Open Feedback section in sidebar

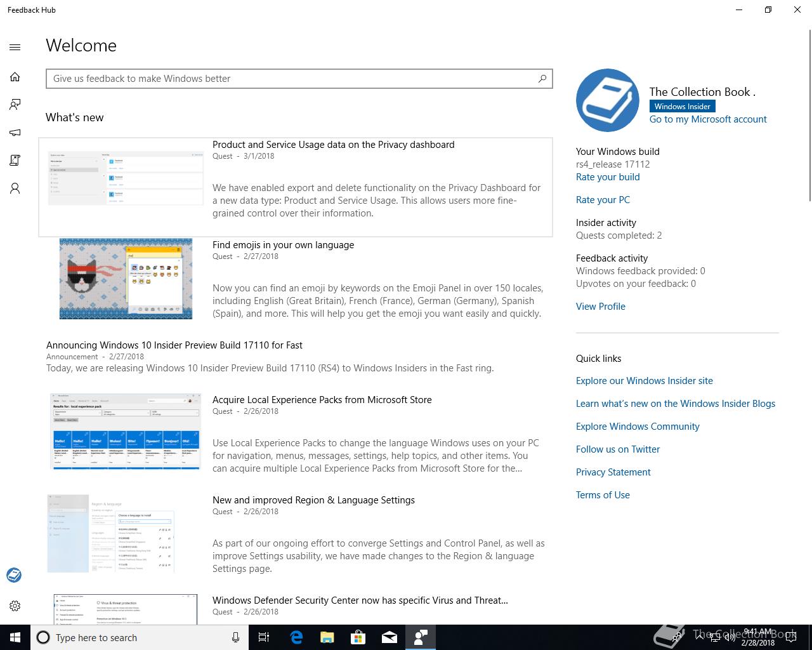[x=15, y=104]
